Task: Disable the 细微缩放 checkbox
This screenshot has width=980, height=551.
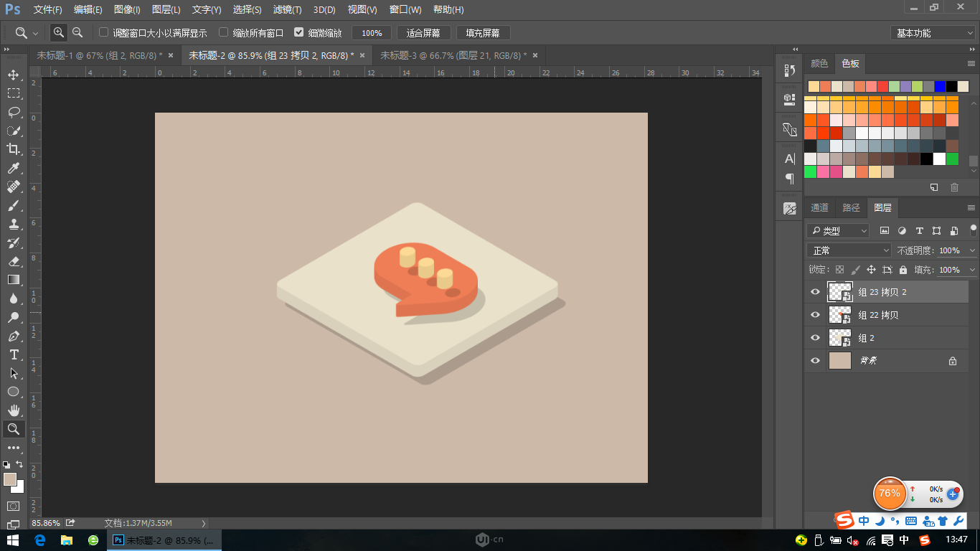Action: pyautogui.click(x=299, y=32)
